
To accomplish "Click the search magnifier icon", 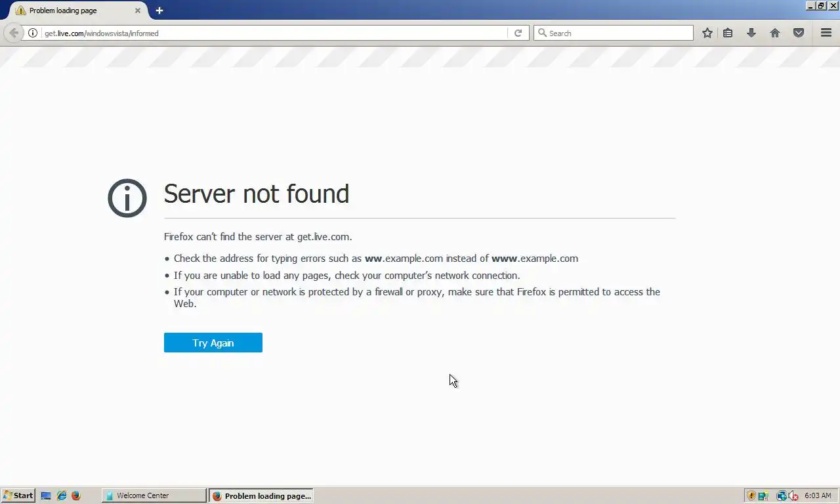I will pyautogui.click(x=542, y=33).
